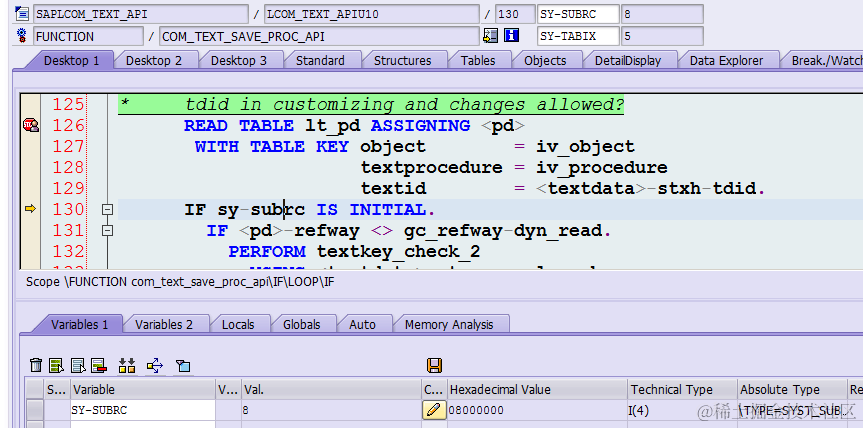Image resolution: width=863 pixels, height=428 pixels.
Task: Collapse the IF block at line 130
Action: coord(107,210)
